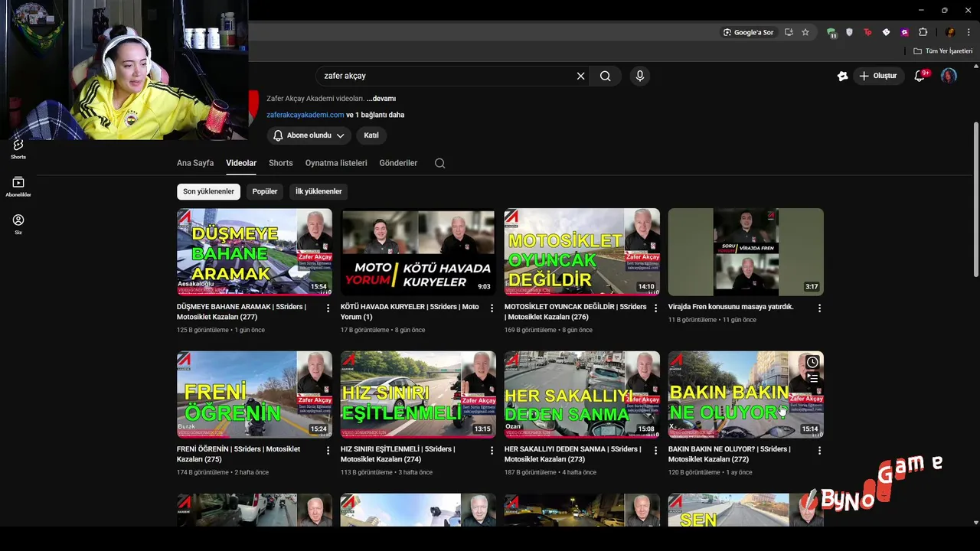Open Shorts in the left sidebar
980x551 pixels.
[x=18, y=148]
